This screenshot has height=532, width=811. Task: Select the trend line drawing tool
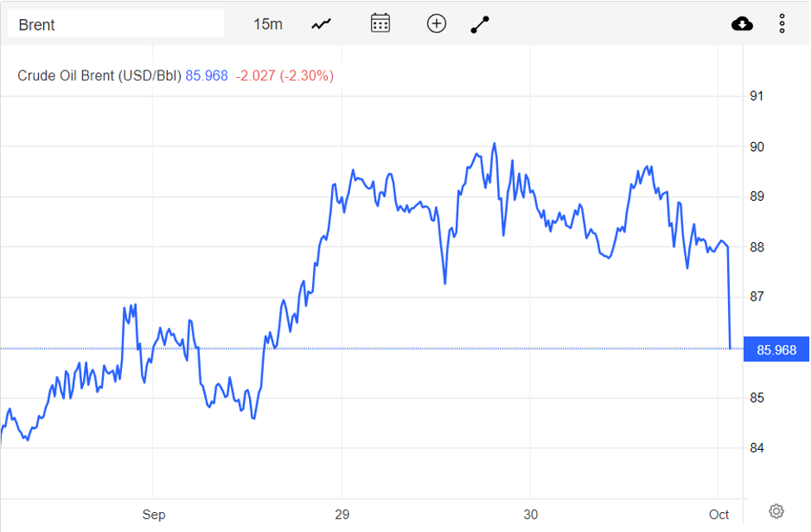pyautogui.click(x=481, y=24)
